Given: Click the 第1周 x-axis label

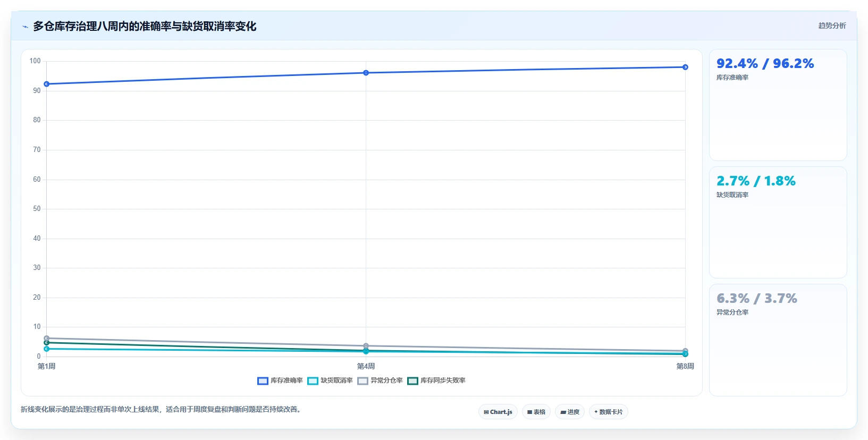Looking at the screenshot, I should (x=47, y=366).
